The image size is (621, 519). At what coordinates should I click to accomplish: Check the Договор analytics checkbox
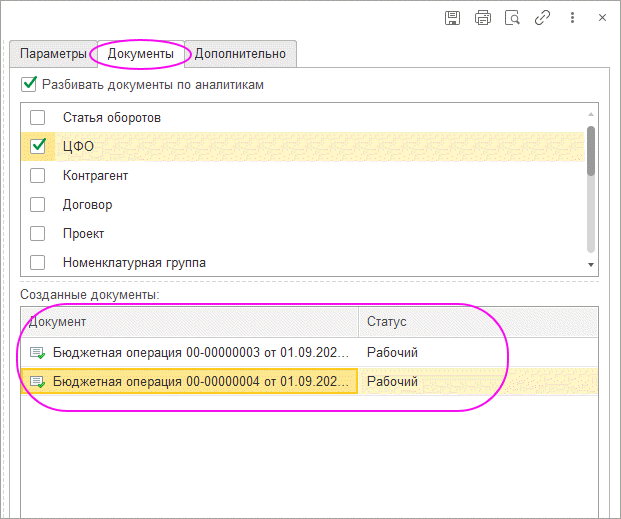click(x=38, y=205)
